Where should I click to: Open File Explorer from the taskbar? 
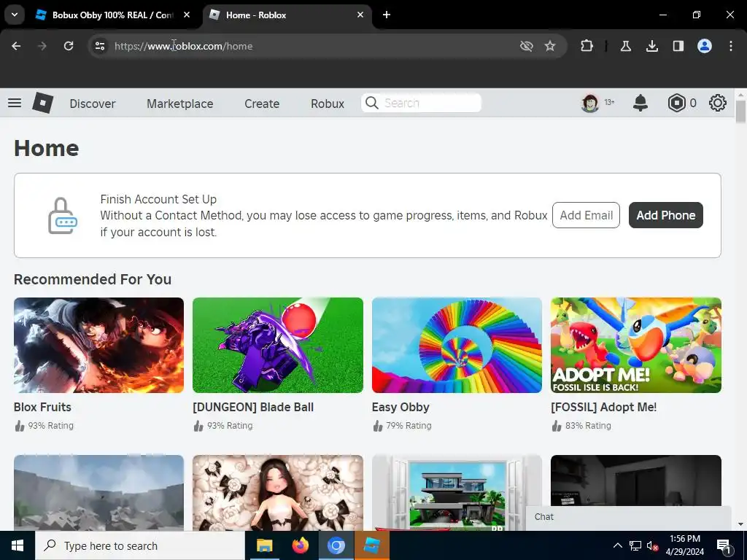[264, 545]
